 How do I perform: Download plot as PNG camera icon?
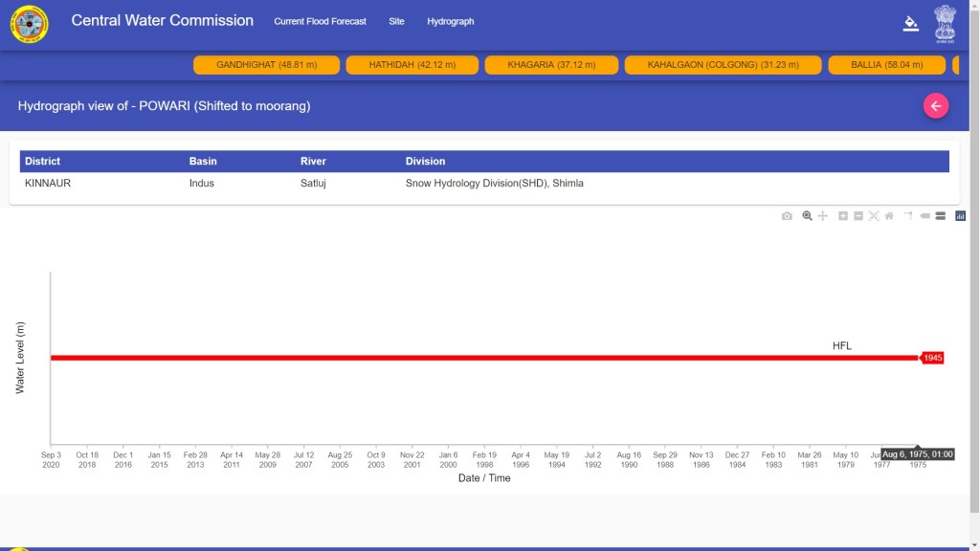tap(787, 216)
